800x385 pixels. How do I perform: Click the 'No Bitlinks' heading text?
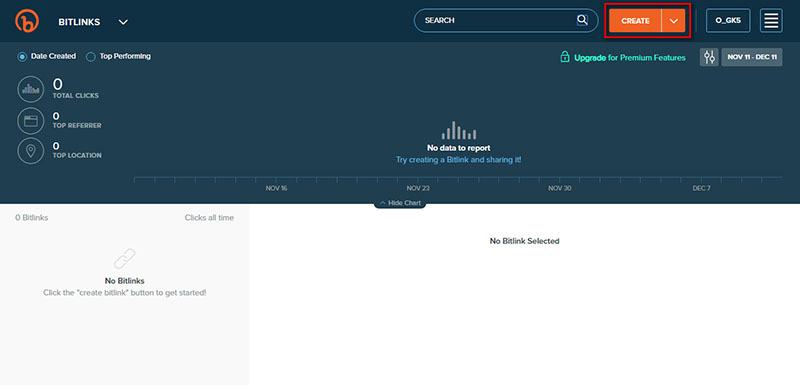coord(124,281)
